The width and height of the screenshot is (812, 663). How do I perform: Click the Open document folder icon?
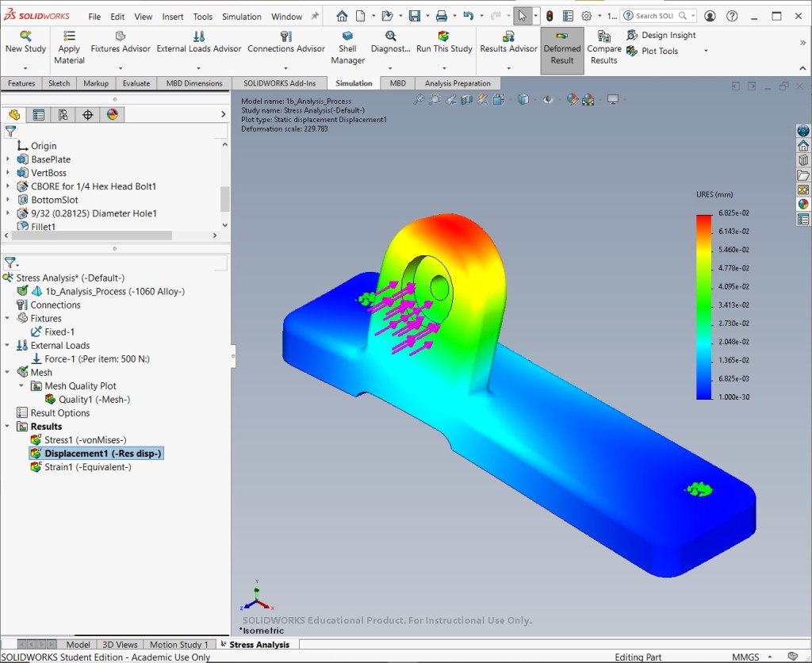(x=387, y=16)
